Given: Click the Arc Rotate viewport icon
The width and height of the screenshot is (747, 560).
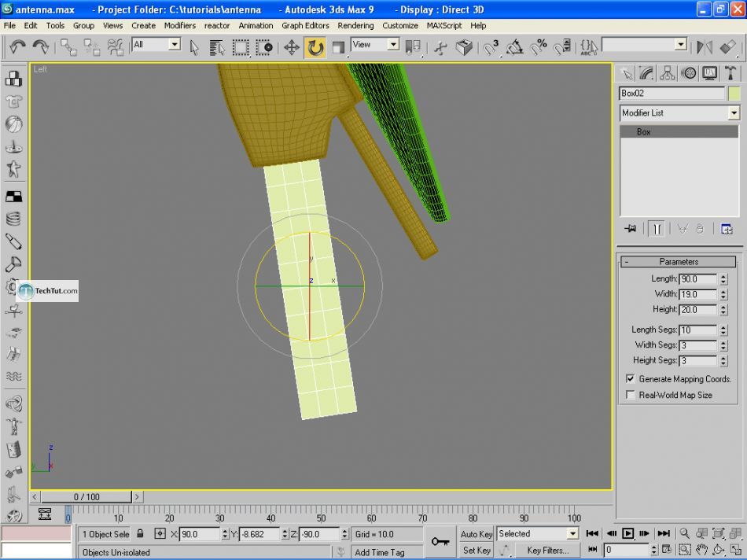Looking at the screenshot, I should [x=718, y=550].
